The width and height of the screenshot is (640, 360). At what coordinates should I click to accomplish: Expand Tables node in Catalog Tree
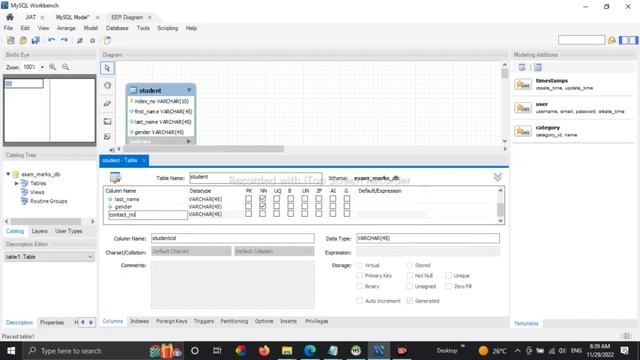[x=16, y=183]
